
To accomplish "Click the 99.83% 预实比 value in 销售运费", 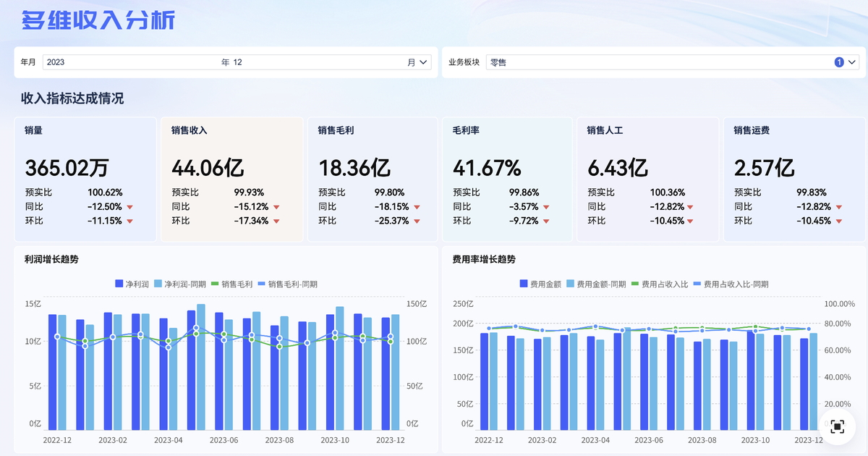I will pyautogui.click(x=812, y=193).
